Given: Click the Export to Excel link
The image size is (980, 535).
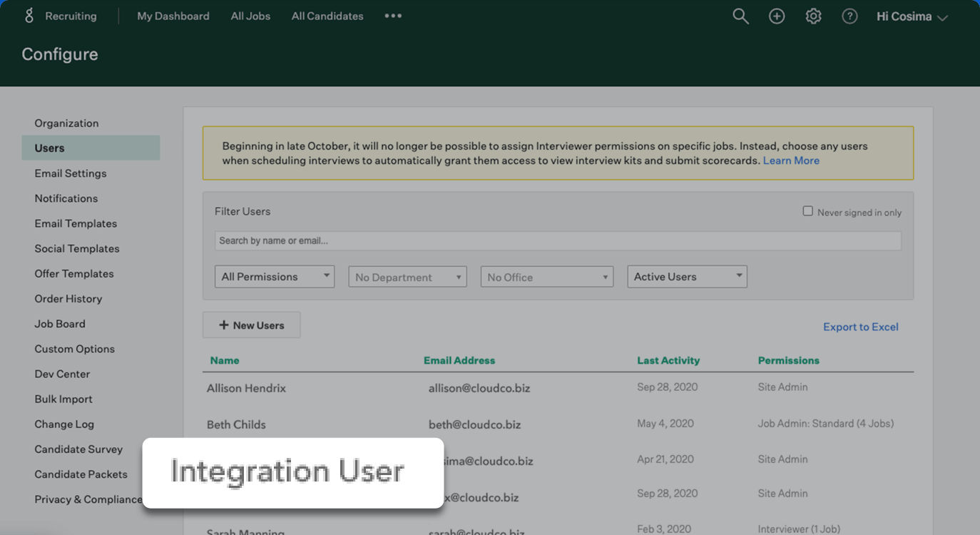Looking at the screenshot, I should 860,327.
